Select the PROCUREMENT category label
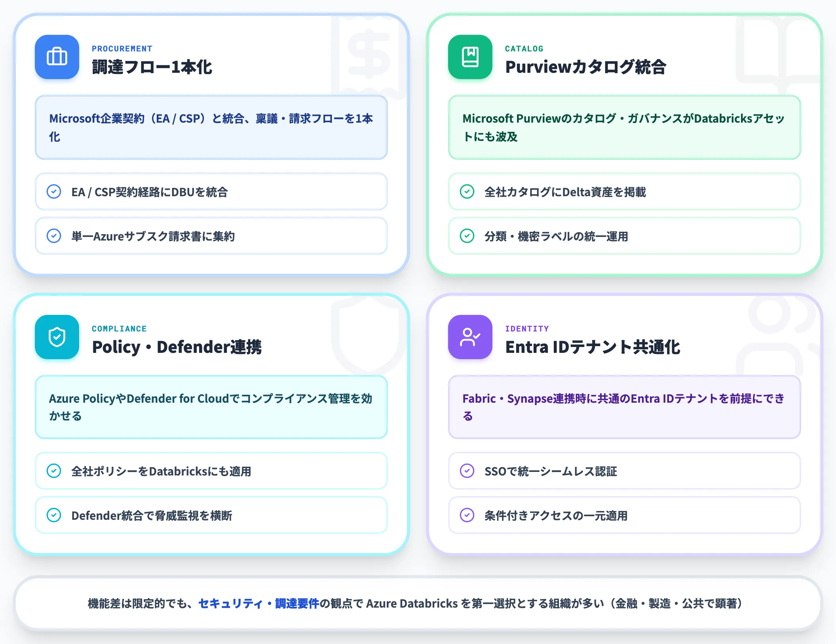Viewport: 836px width, 644px height. tap(122, 49)
